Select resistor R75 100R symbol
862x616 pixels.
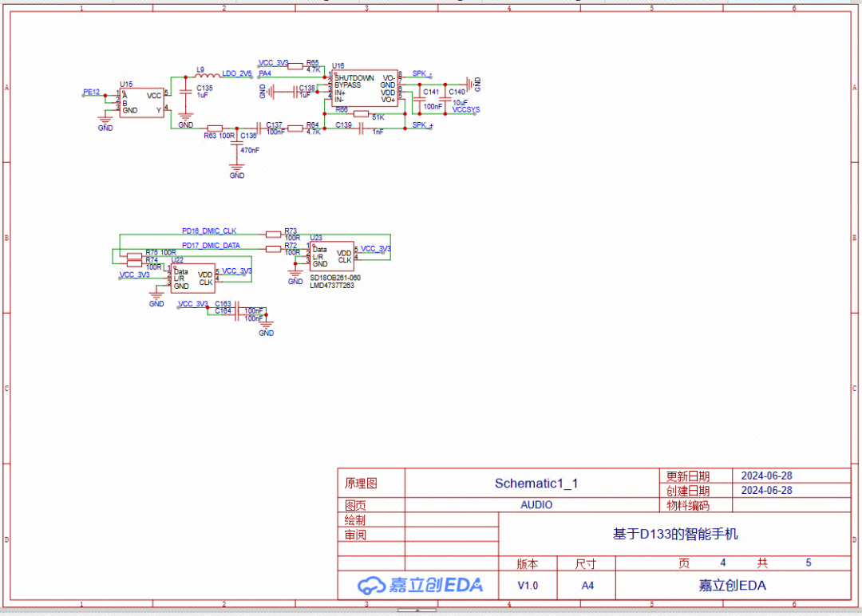(x=135, y=256)
